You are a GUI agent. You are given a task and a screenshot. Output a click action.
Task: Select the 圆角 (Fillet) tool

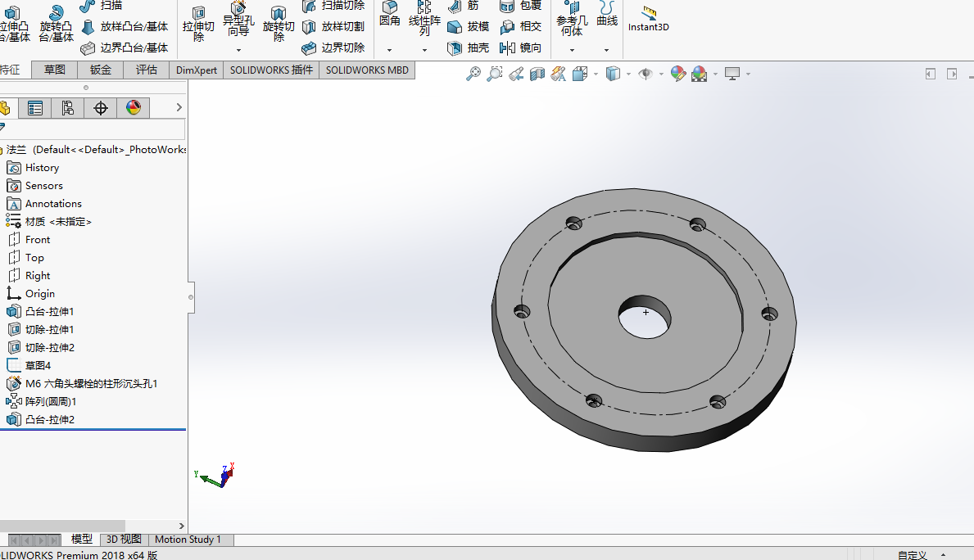pyautogui.click(x=390, y=14)
